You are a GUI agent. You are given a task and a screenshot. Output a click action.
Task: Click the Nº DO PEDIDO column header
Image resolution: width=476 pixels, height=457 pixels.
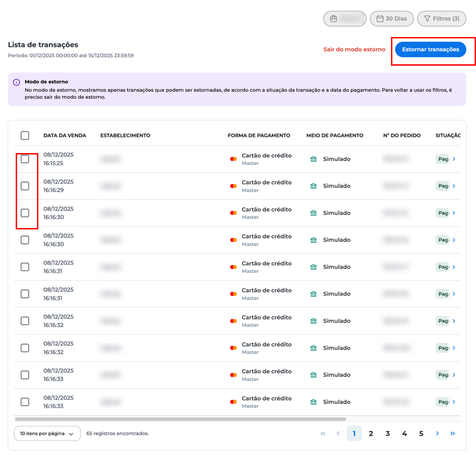coord(402,136)
